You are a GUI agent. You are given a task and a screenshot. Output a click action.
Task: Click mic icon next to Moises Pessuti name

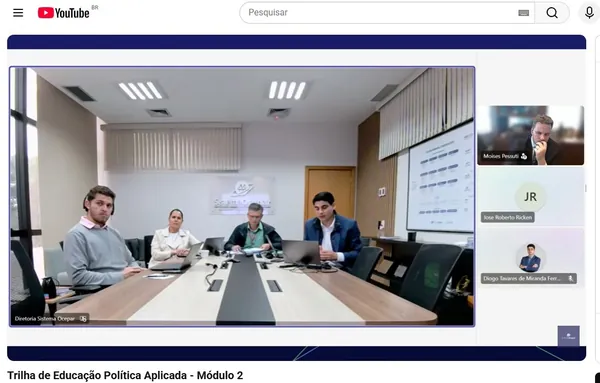coord(524,156)
